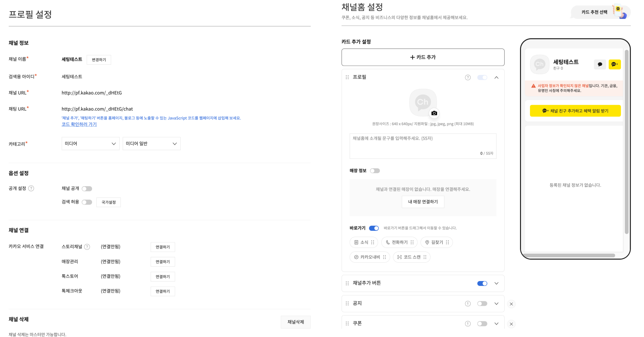The width and height of the screenshot is (644, 337).
Task: Open the 미디어 일반 subcategory dropdown
Action: coord(151,144)
